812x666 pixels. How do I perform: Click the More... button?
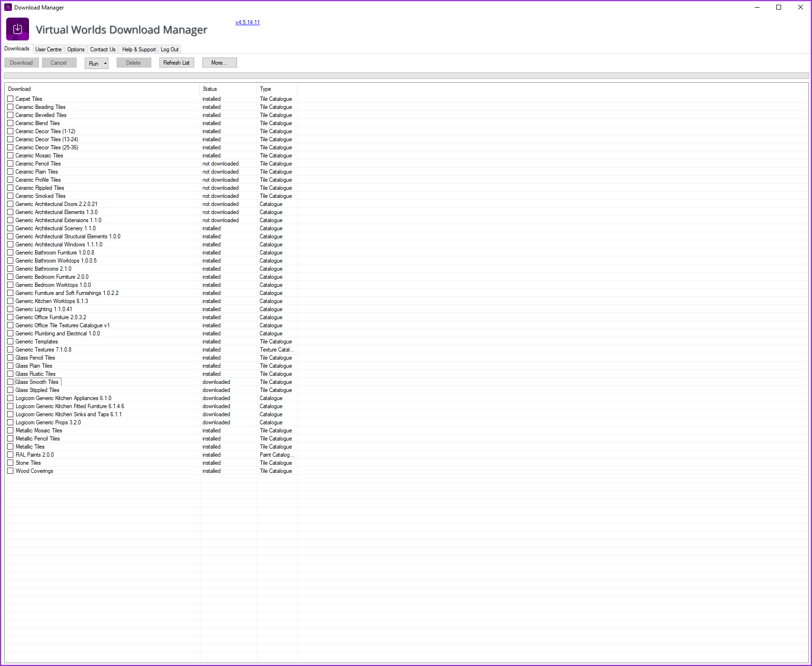click(x=219, y=63)
